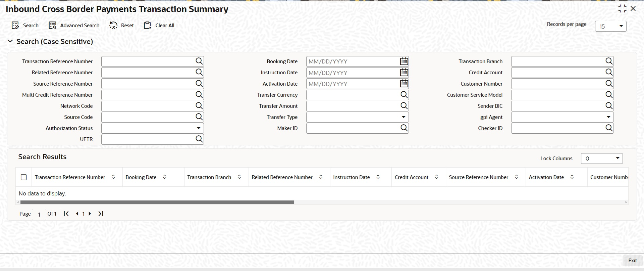
Task: Go to the last results page
Action: 101,214
